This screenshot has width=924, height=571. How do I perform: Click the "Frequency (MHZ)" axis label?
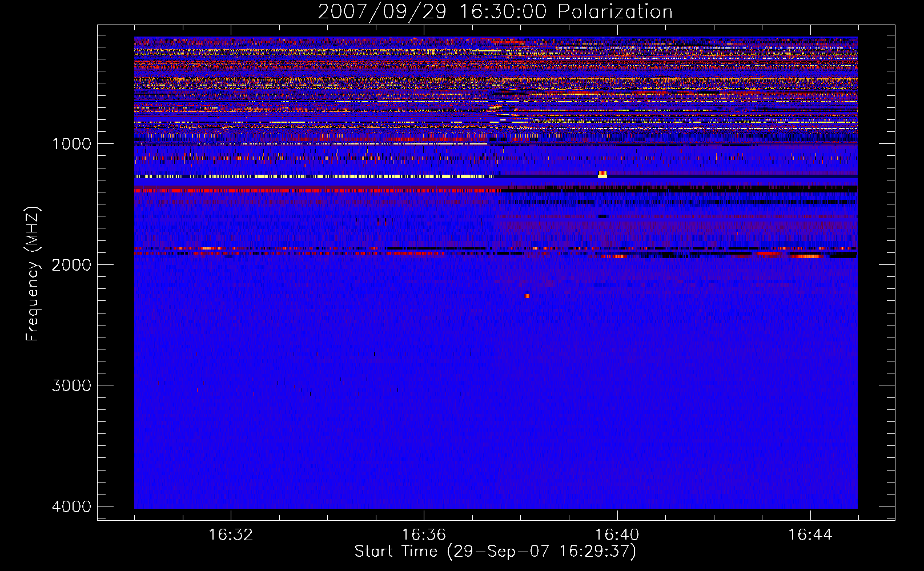pyautogui.click(x=33, y=274)
